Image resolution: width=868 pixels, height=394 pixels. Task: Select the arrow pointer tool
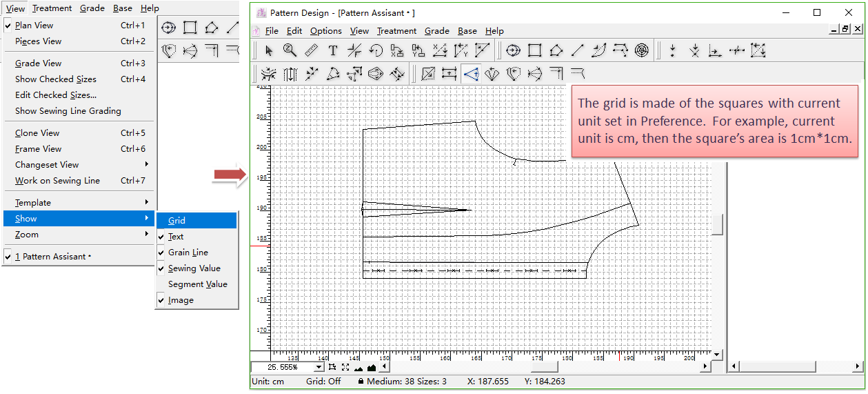[269, 50]
